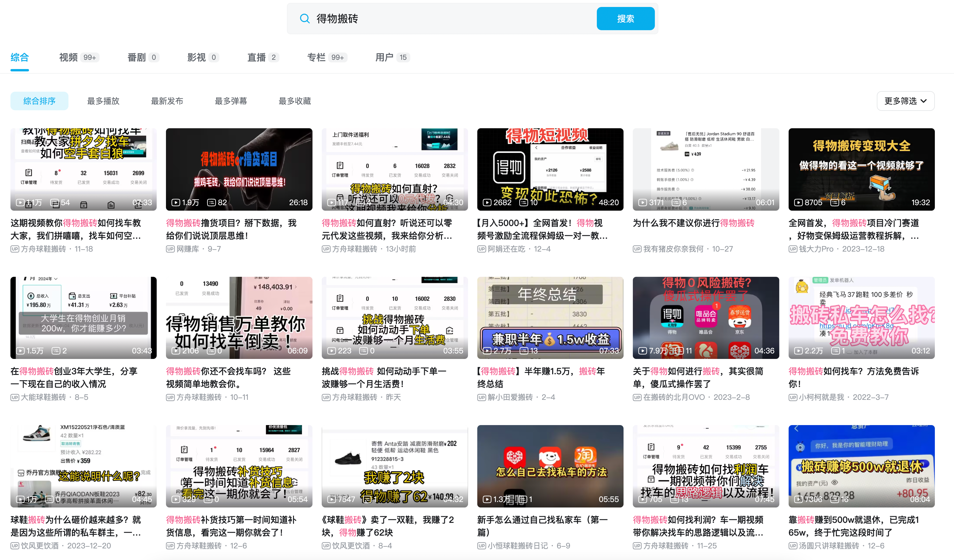Open title 得物搬砖撸货项目？掰下数据
This screenshot has width=954, height=560.
(231, 230)
